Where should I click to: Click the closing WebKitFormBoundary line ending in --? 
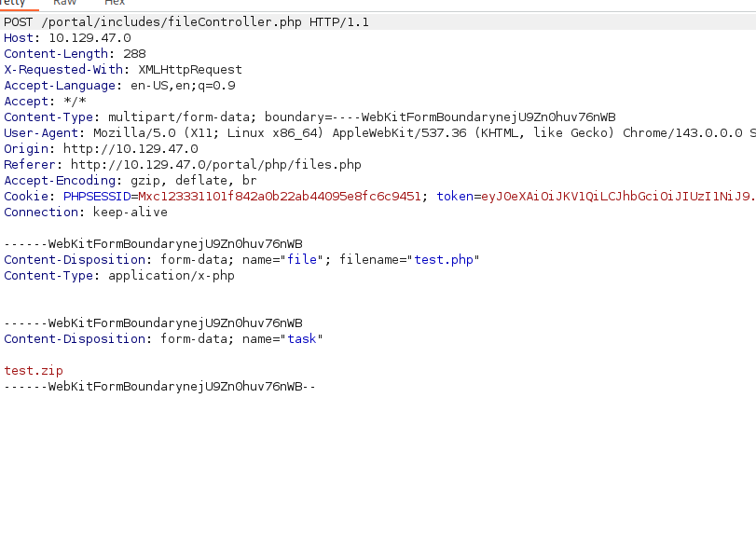click(x=159, y=387)
